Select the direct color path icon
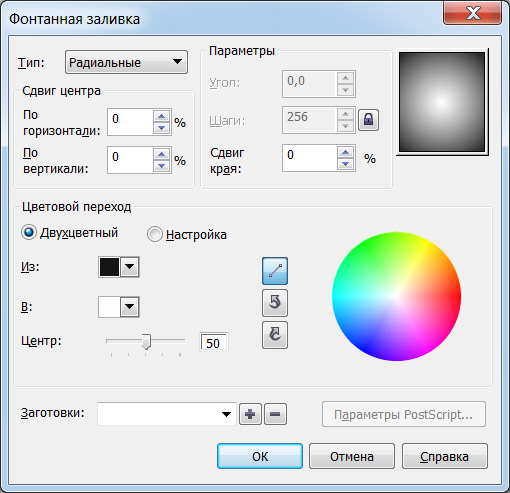Screen dimensions: 510x493 coord(275,271)
